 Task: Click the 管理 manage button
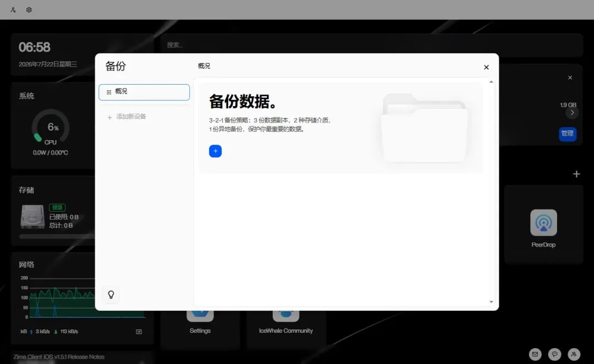pyautogui.click(x=568, y=134)
